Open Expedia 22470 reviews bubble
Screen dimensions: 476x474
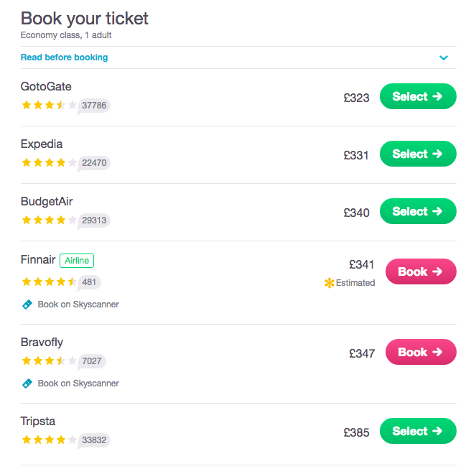click(94, 163)
